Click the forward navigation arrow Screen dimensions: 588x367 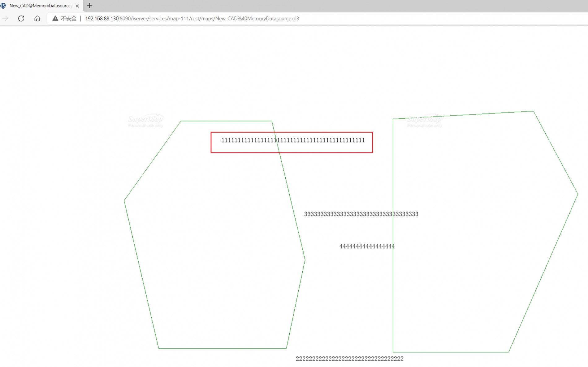click(6, 19)
